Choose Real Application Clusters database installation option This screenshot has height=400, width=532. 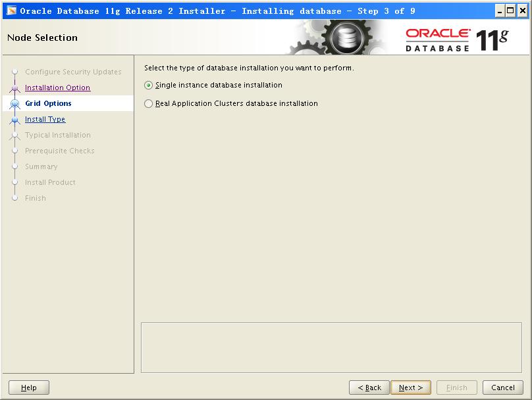(149, 104)
